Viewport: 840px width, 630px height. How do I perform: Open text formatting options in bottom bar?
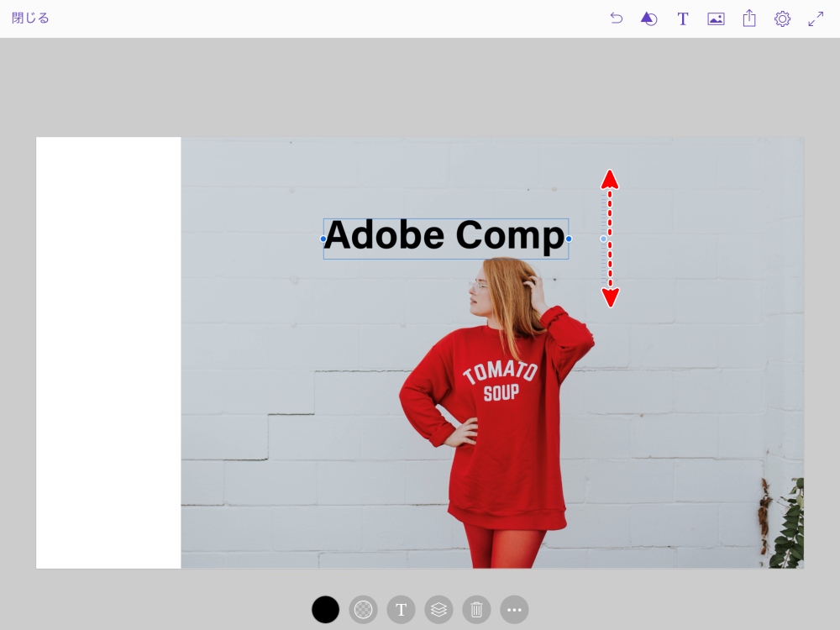pyautogui.click(x=401, y=610)
